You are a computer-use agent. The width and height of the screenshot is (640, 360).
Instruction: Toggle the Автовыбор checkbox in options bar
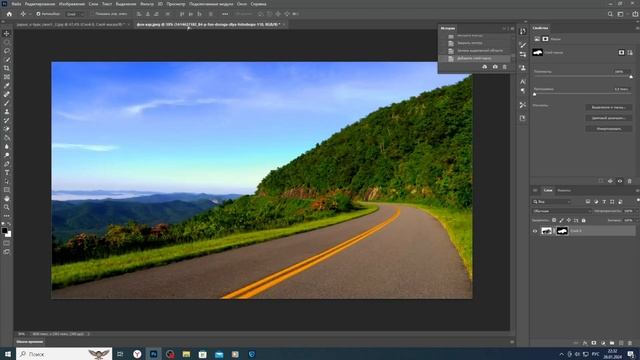click(38, 14)
